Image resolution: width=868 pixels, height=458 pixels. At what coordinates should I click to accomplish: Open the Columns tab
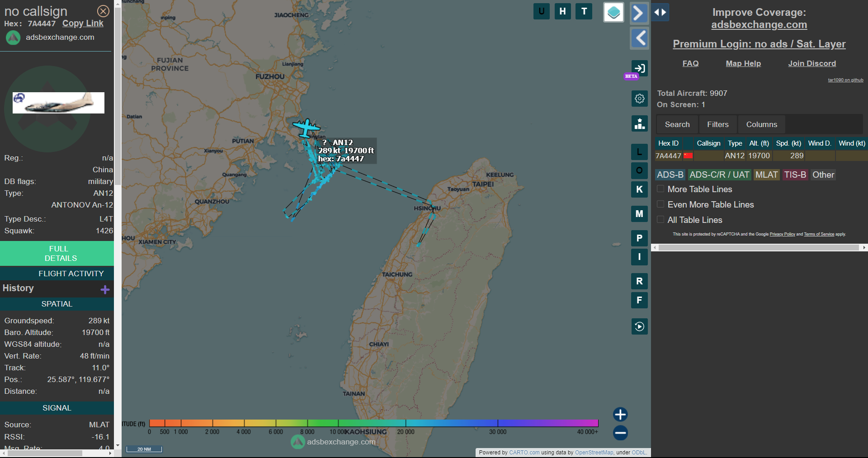click(x=761, y=124)
